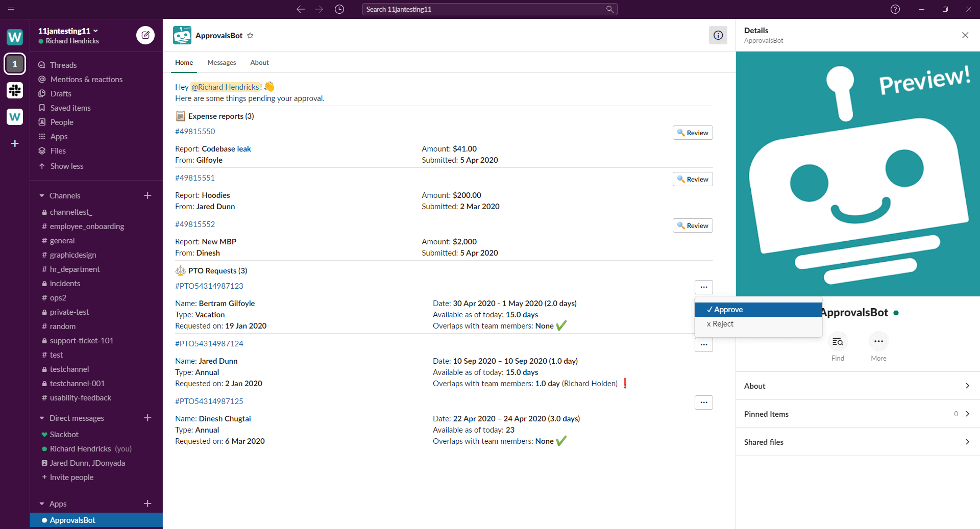Open More options in the details panel
This screenshot has width=980, height=529.
878,342
